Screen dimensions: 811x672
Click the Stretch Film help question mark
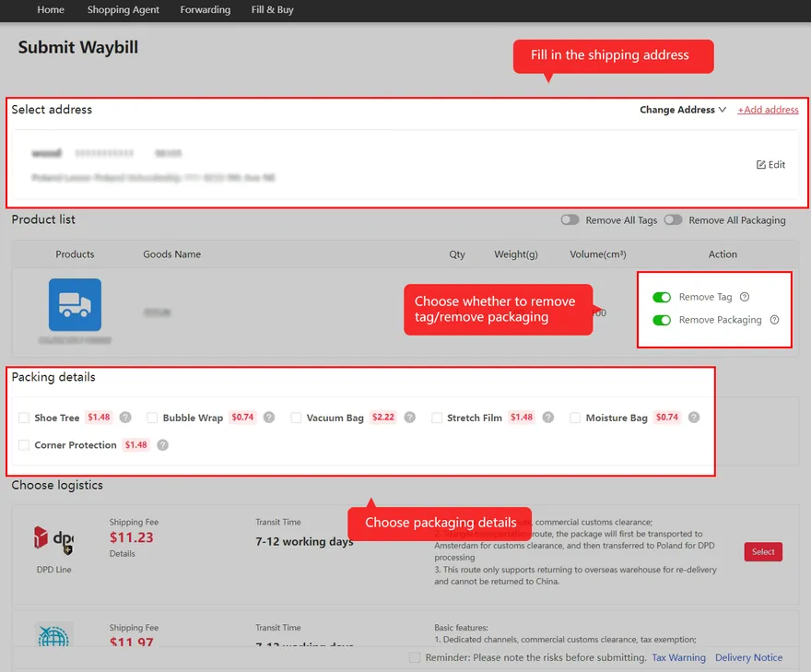548,418
